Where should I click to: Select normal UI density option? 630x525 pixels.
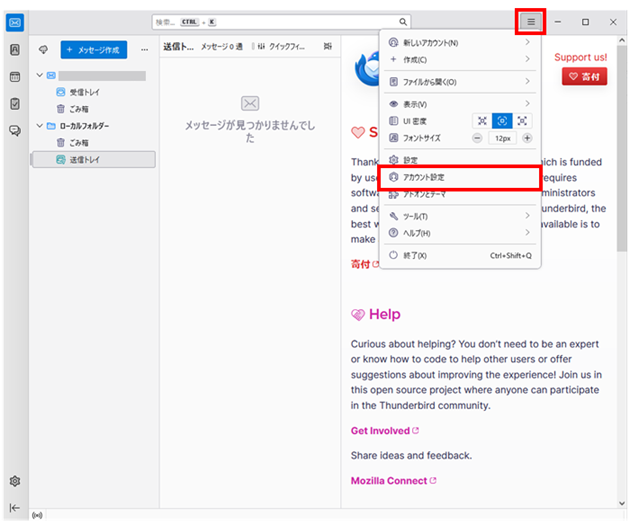504,120
